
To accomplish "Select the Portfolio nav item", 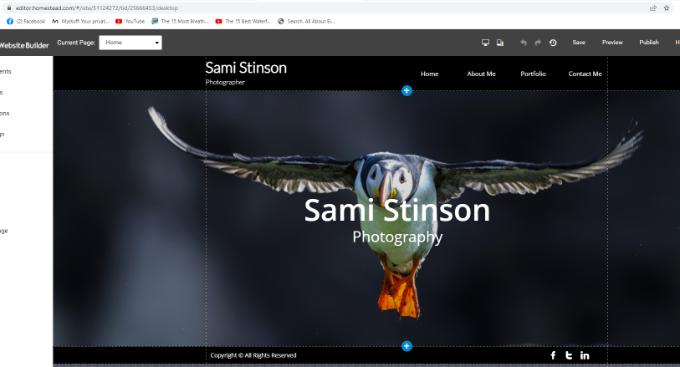I will (533, 74).
